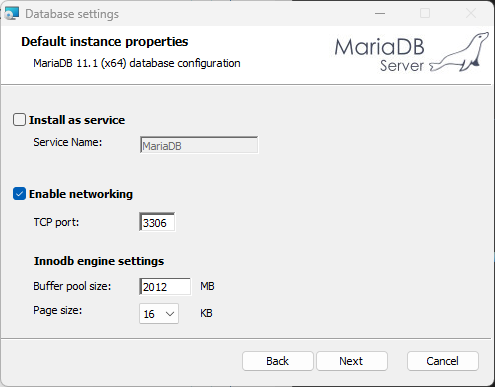
Task: Open the Page size dropdown
Action: [159, 313]
